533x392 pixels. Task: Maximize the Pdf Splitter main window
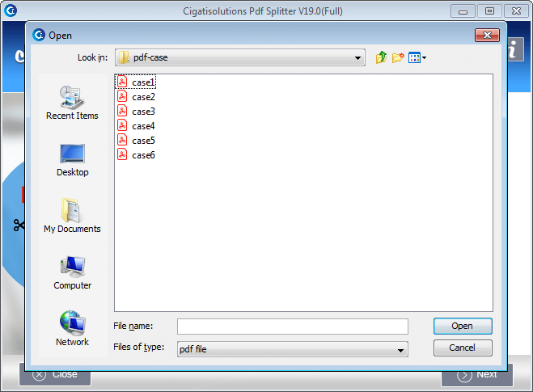489,11
